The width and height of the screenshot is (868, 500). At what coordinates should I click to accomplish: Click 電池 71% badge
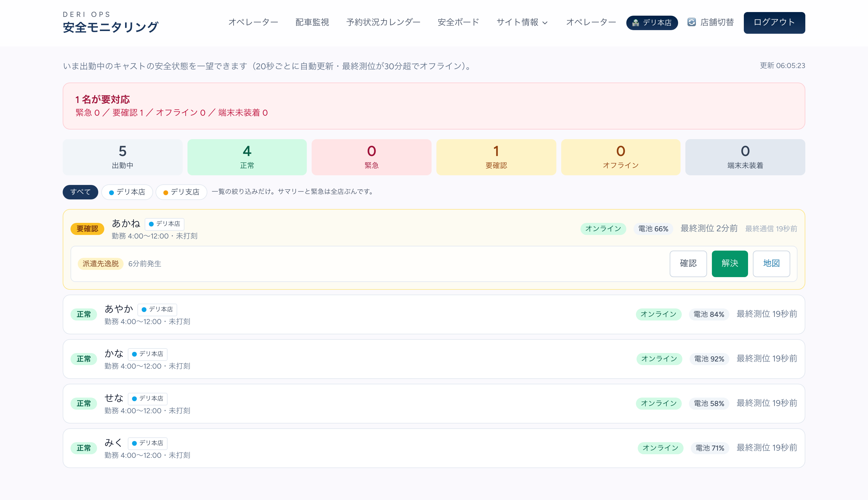click(709, 448)
